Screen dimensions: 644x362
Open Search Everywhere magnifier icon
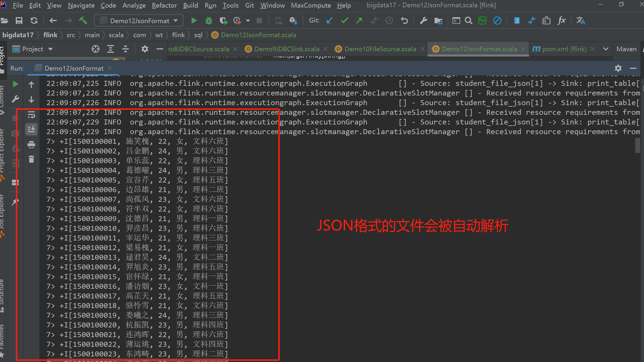pyautogui.click(x=469, y=21)
